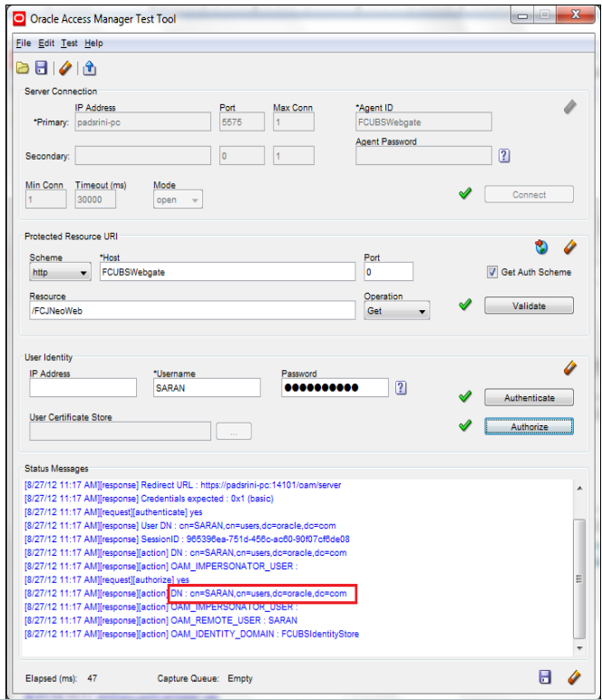Click the Redirect URL status message line
This screenshot has height=700, width=602.
coord(183,485)
